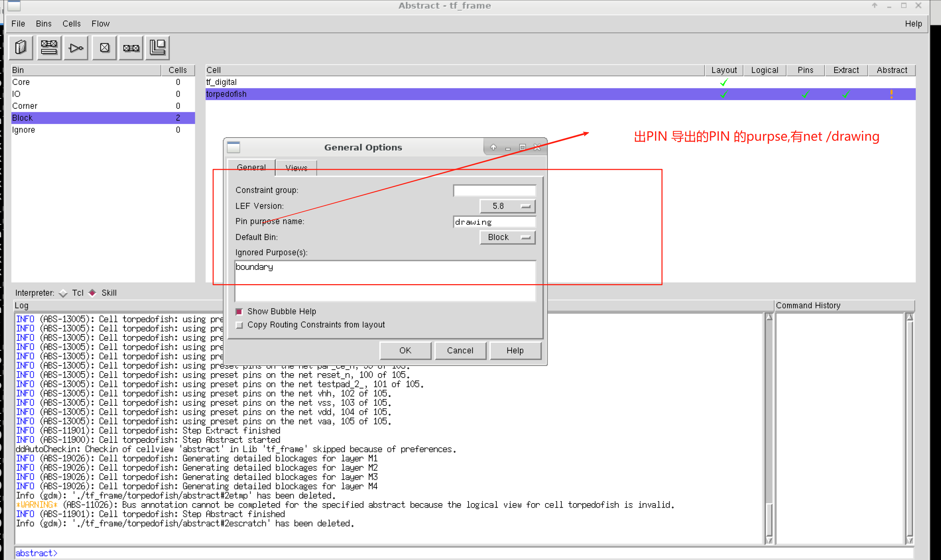Image resolution: width=941 pixels, height=560 pixels.
Task: Click the L-shaped Abstract step icon
Action: pos(158,48)
